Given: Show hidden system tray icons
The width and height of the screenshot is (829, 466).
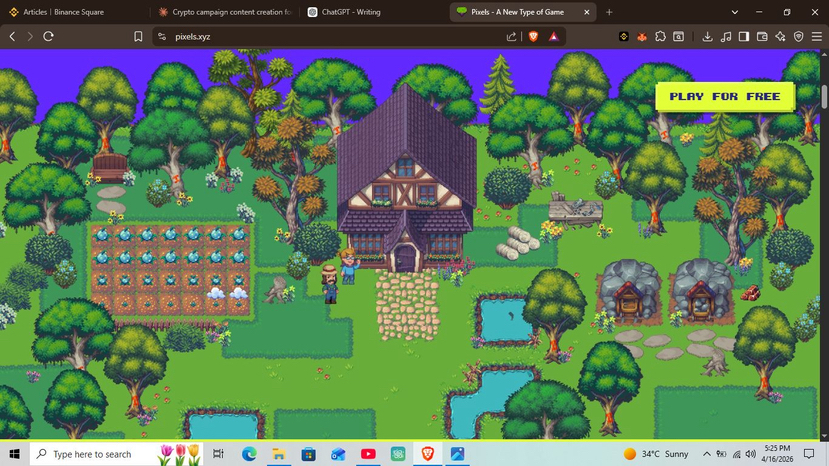Looking at the screenshot, I should coord(706,454).
